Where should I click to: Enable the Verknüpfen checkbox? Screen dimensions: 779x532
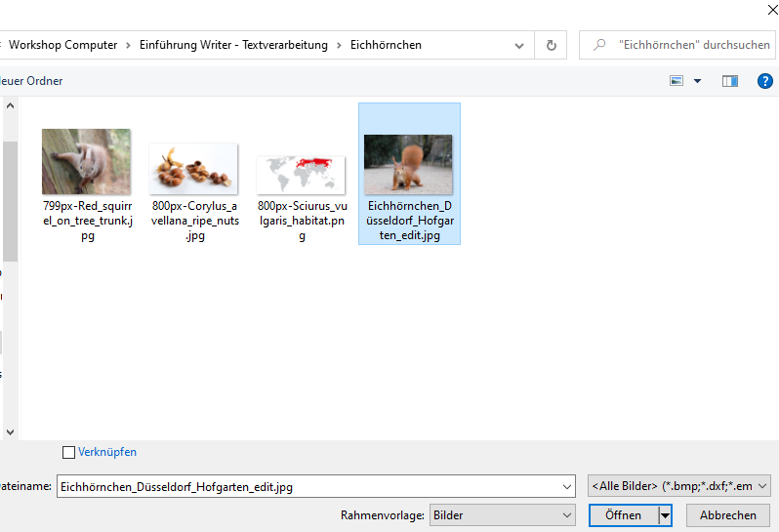68,452
